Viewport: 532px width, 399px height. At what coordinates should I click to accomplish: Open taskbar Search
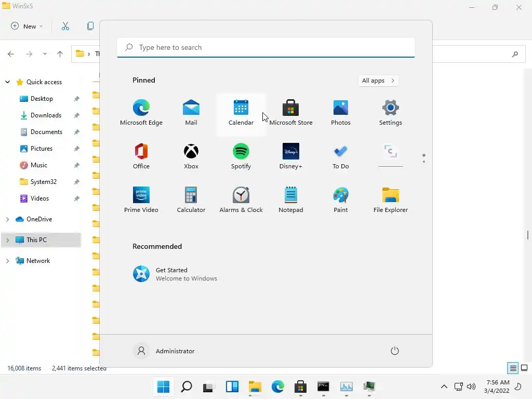coord(187,387)
